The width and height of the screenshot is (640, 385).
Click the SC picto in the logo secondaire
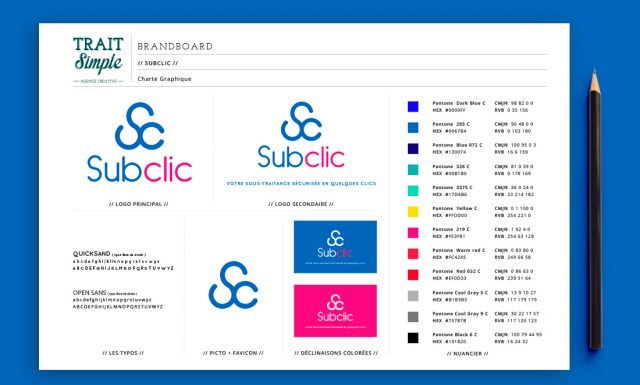tap(301, 121)
